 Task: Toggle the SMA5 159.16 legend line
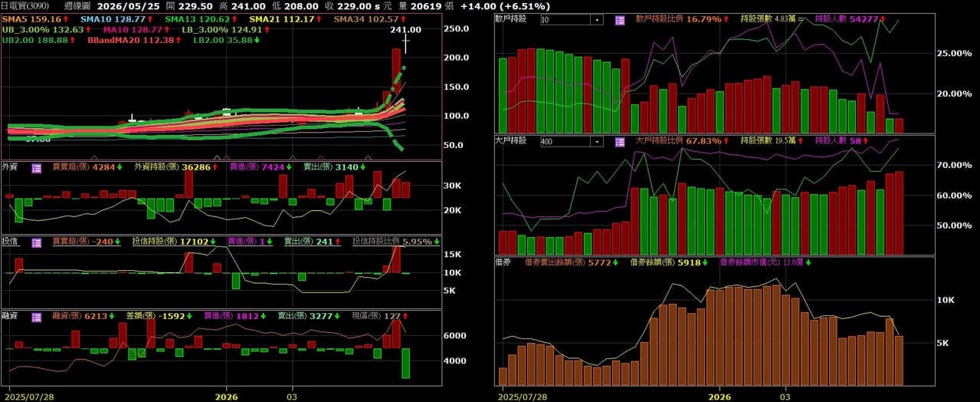click(x=36, y=18)
